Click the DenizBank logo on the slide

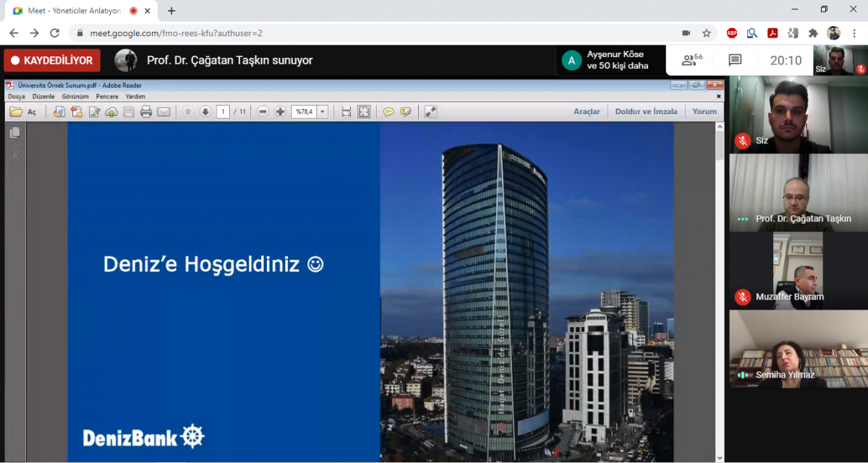pos(144,437)
